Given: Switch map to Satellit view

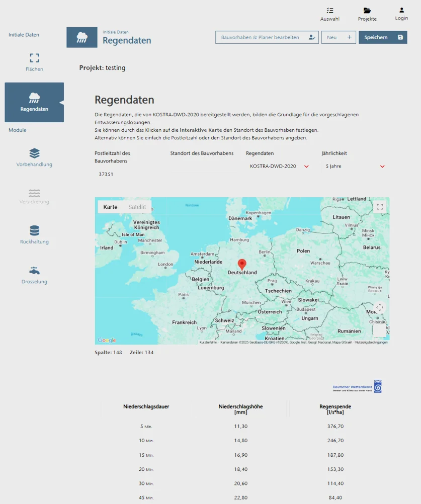Looking at the screenshot, I should [x=137, y=207].
